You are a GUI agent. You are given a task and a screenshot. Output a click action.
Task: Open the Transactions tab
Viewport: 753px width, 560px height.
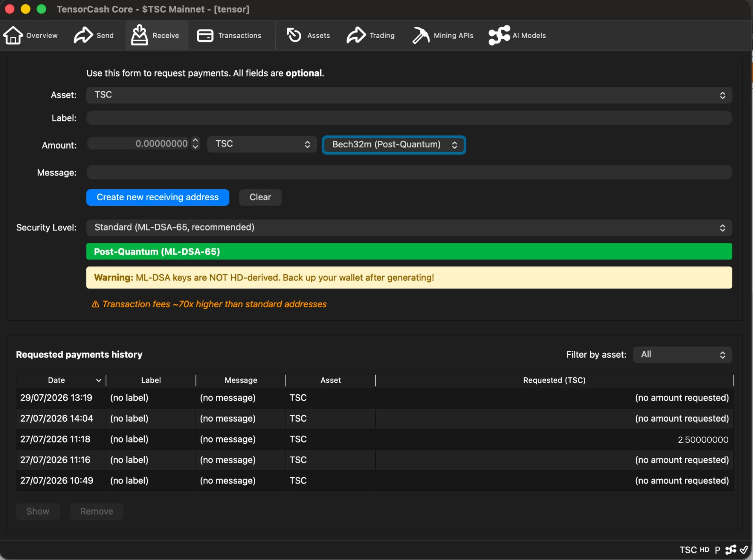click(x=229, y=35)
